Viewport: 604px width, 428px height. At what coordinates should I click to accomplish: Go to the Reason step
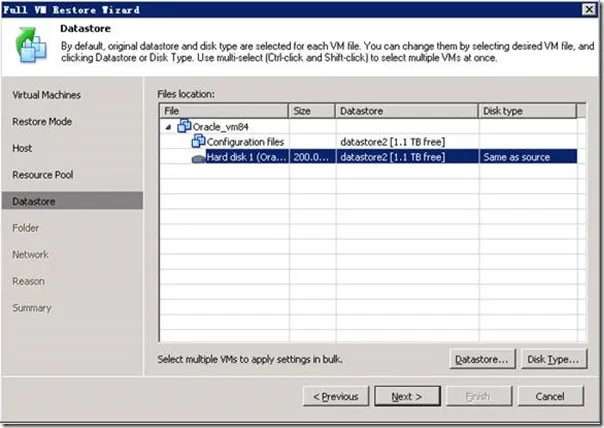[29, 281]
